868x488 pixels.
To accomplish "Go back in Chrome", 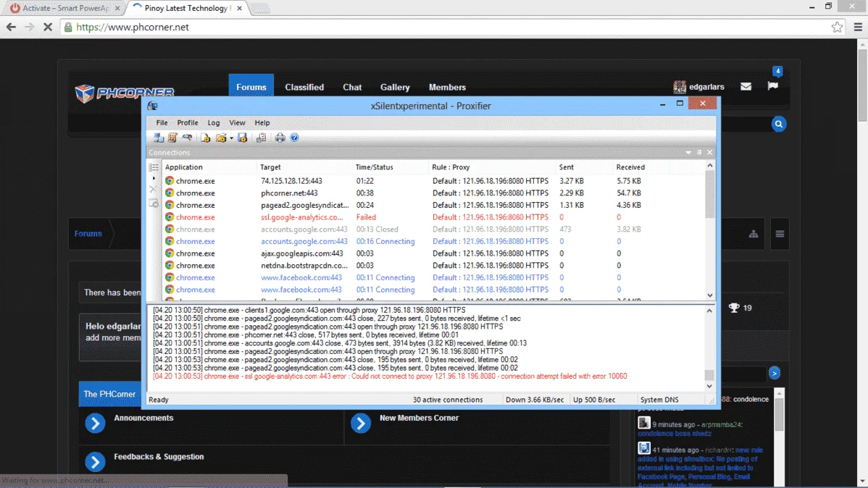I will click(x=11, y=27).
